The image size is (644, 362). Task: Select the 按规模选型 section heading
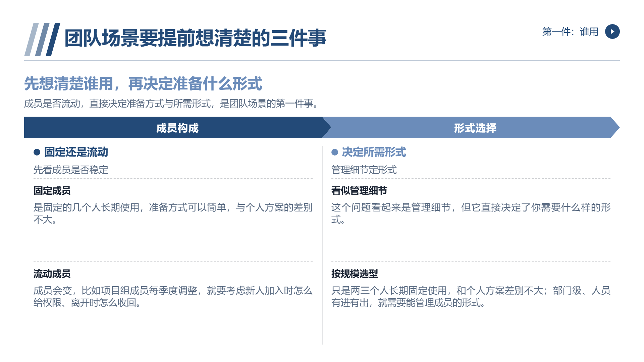point(355,274)
